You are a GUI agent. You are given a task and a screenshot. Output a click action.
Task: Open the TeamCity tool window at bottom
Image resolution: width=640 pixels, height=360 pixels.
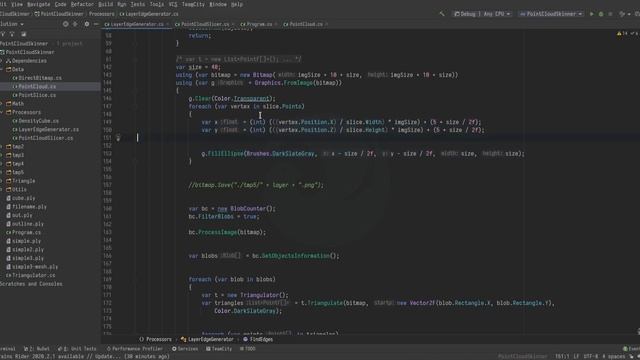click(219, 349)
